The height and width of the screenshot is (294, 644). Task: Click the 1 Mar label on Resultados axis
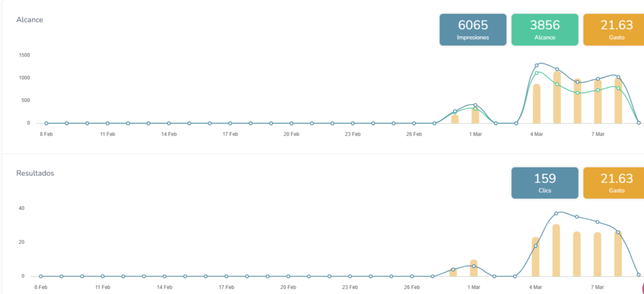(474, 287)
